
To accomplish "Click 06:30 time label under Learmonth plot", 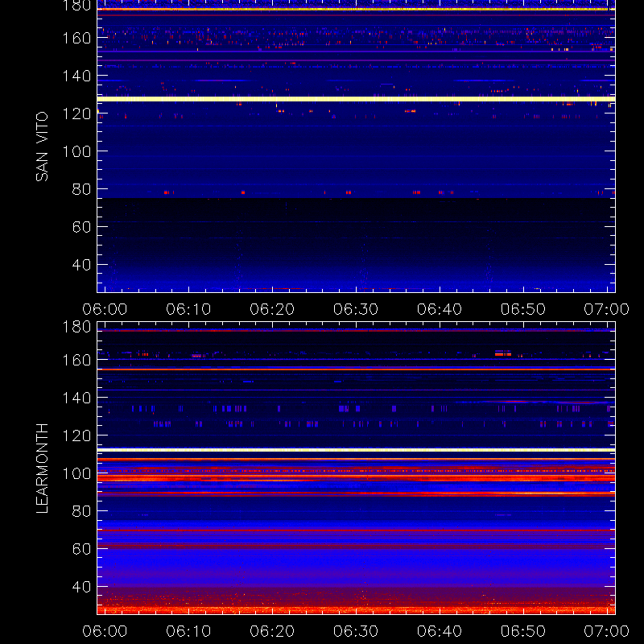I will pos(356,631).
